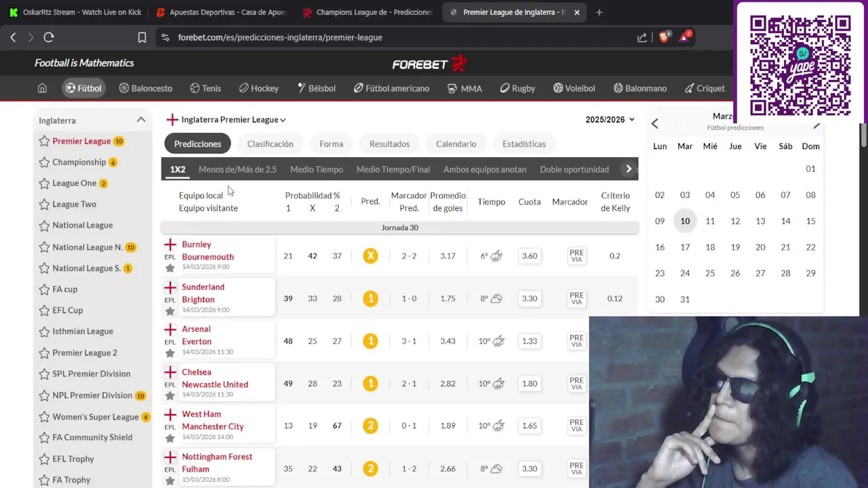Click the address bar URL field

point(393,37)
